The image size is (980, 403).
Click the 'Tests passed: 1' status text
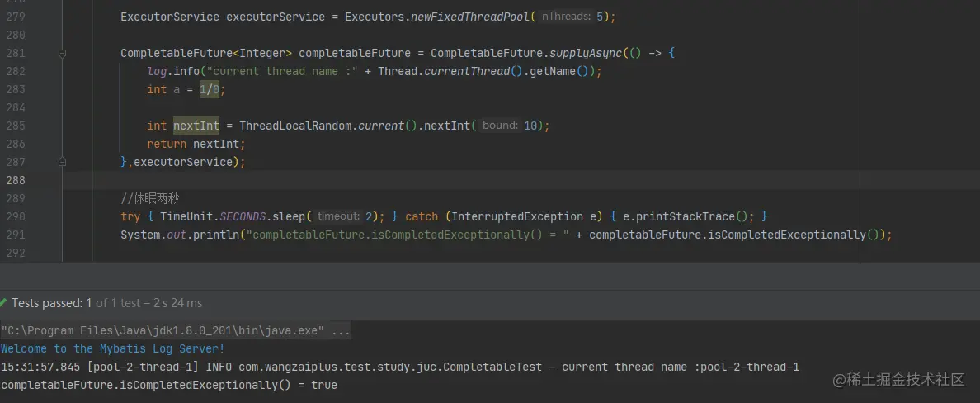51,303
